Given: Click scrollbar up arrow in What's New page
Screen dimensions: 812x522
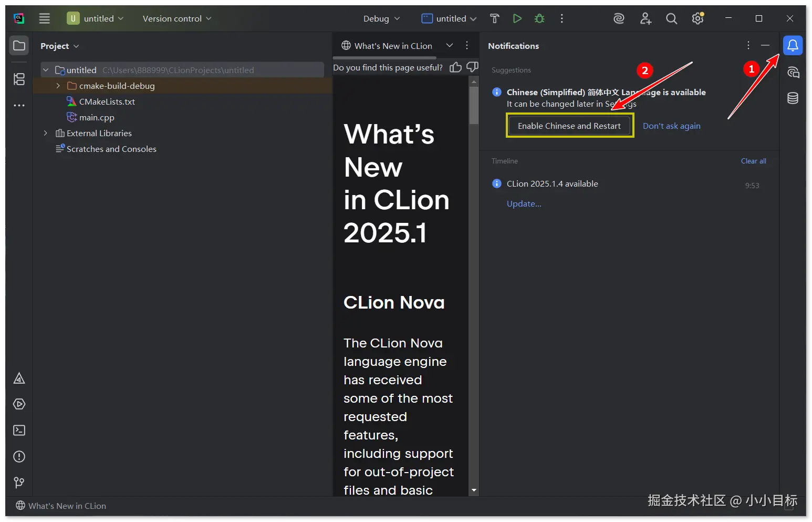Looking at the screenshot, I should [474, 82].
